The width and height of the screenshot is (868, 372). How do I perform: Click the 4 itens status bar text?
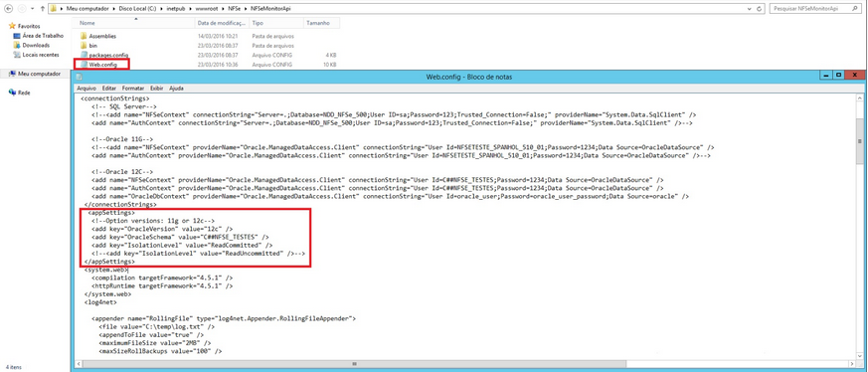point(13,367)
